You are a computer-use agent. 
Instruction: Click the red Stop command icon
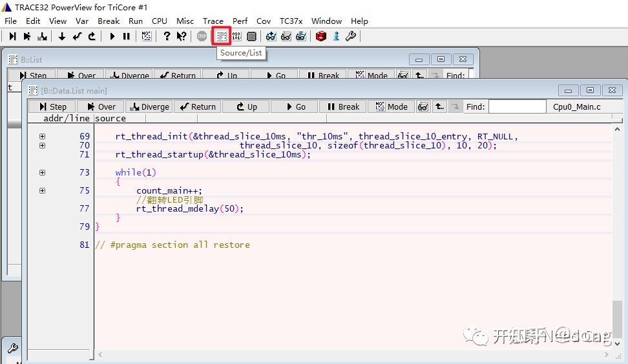coord(202,36)
